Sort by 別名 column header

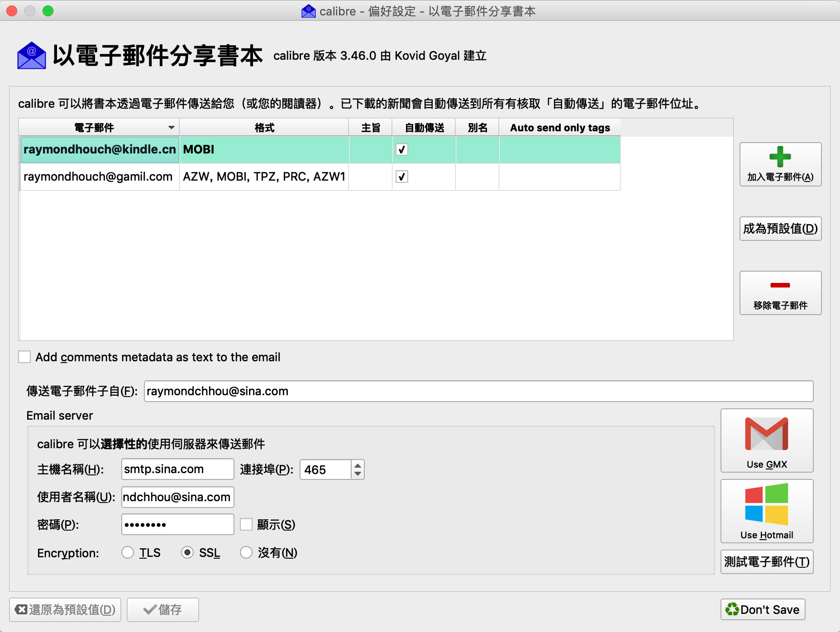coord(477,128)
